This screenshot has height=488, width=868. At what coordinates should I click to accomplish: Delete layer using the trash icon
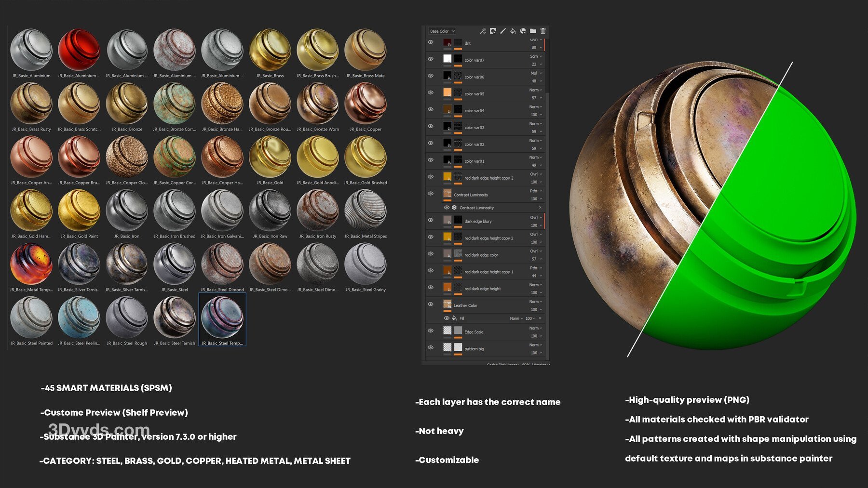click(543, 31)
